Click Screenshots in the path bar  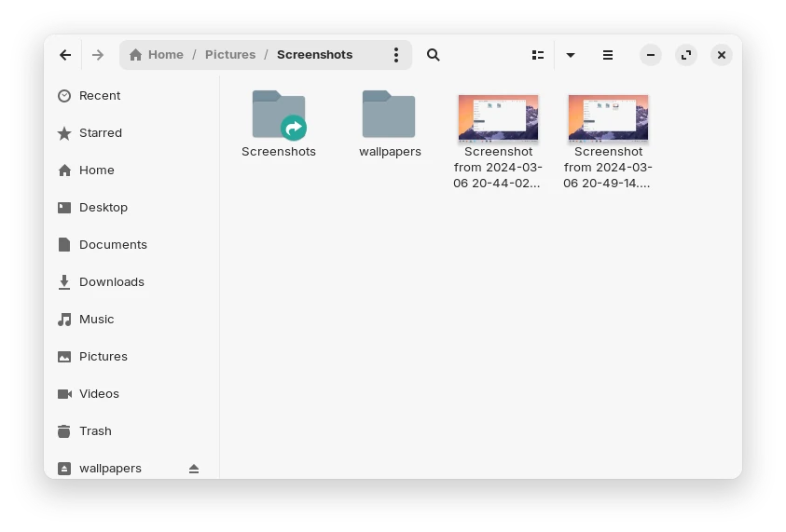point(315,55)
